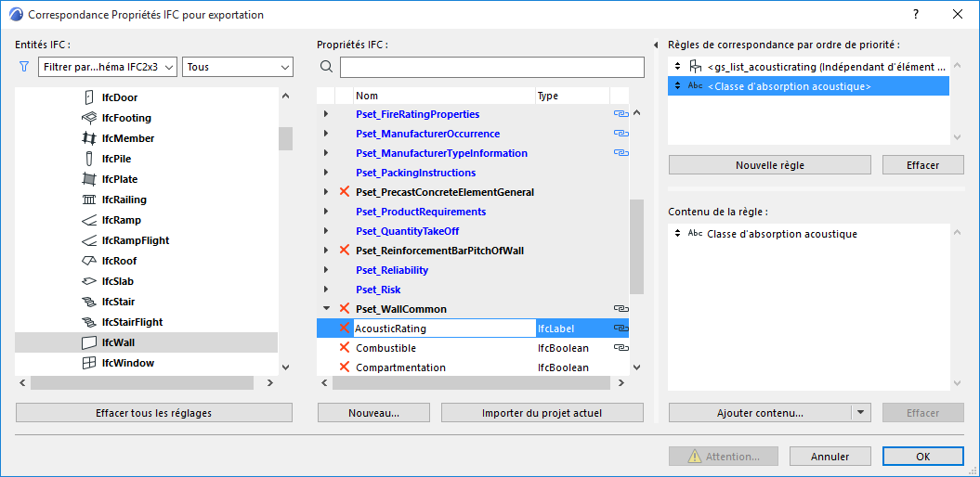Click link icon on Pset_FireRatingProperties row
Viewport: 980px width, 477px height.
tap(620, 114)
